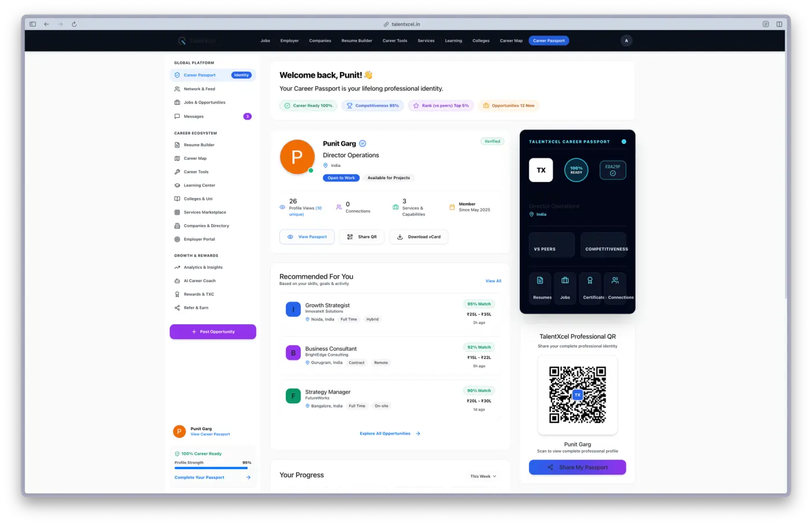Click Learning in the top navigation
Screen dimensions: 812x525
454,41
